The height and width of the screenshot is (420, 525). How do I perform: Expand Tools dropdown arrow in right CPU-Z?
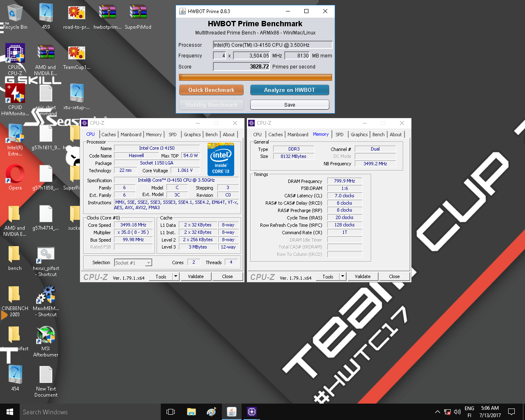click(343, 276)
